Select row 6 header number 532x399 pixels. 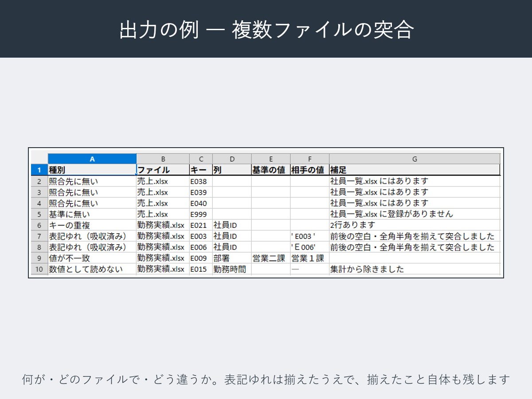[x=39, y=225]
